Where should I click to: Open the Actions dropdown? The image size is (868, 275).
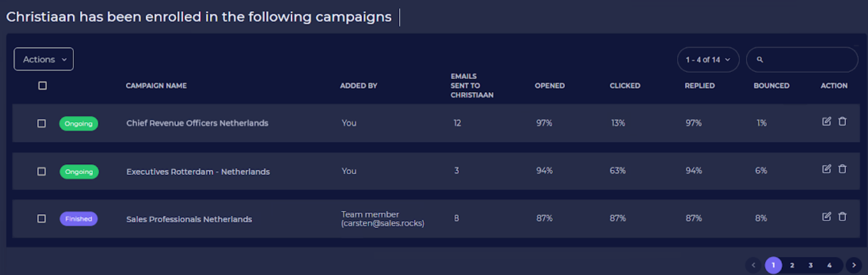(x=44, y=59)
